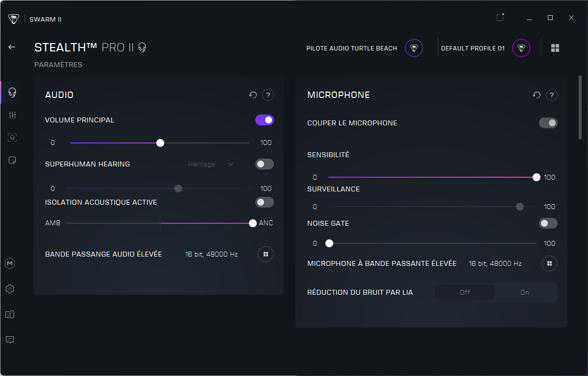Open the device battery info sidebar icon
Screen dimensions: 588x376
[10, 314]
